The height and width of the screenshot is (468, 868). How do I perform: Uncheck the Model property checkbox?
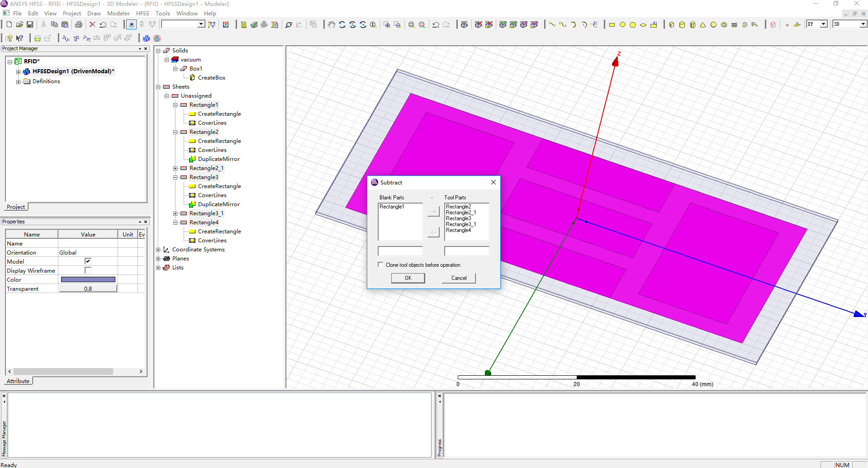click(x=88, y=261)
